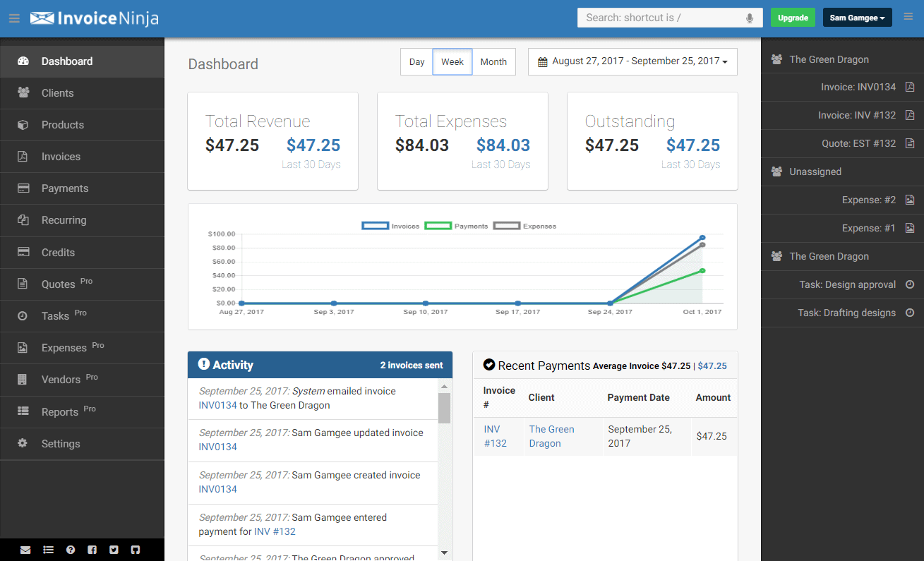
Task: Group the chart by Week
Action: (452, 61)
